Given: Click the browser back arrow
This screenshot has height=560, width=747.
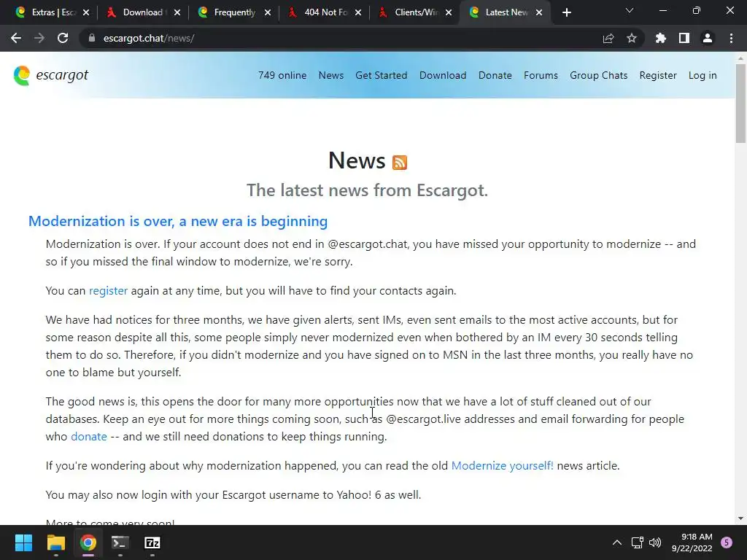Looking at the screenshot, I should [x=16, y=38].
